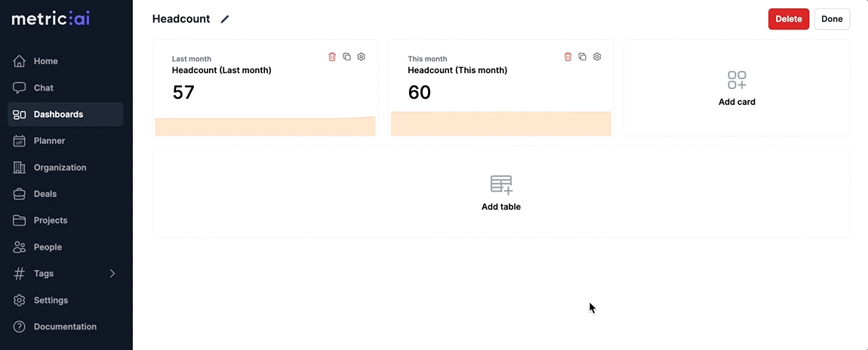Click the Add table icon
The image size is (868, 350).
[x=501, y=185]
